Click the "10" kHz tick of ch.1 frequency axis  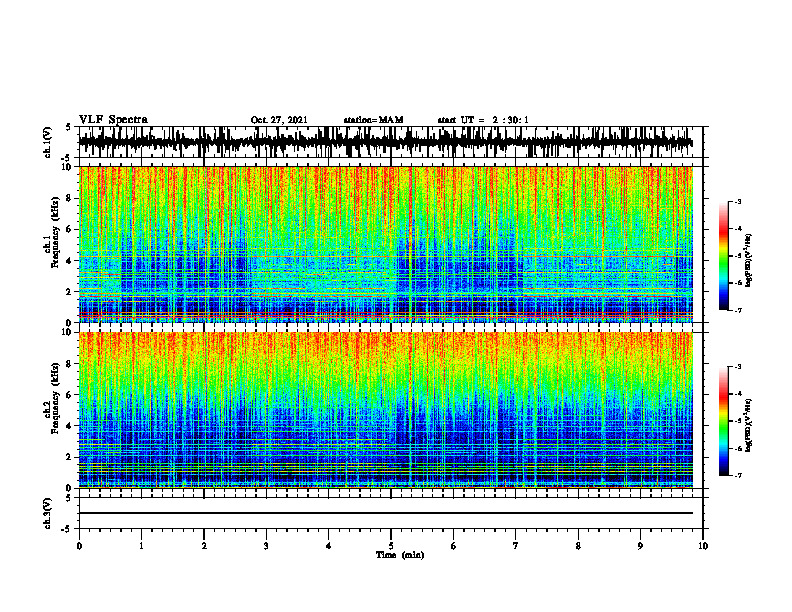point(69,167)
